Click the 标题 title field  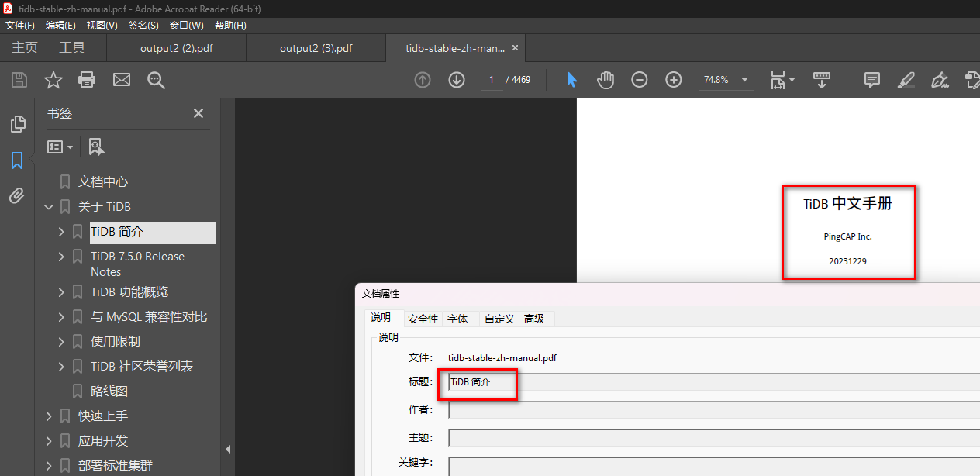(714, 381)
